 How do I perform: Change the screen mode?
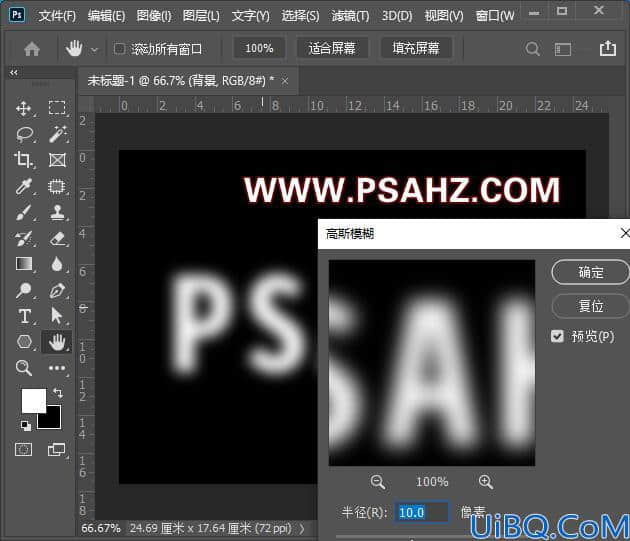point(56,449)
